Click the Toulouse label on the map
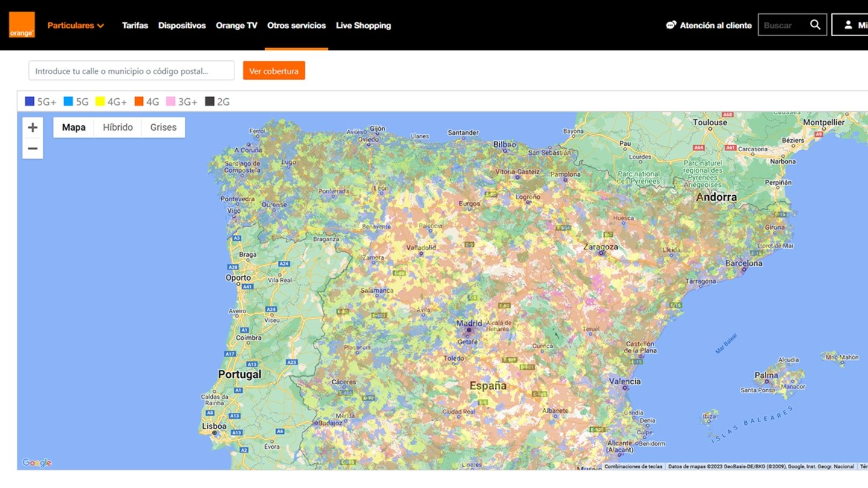Viewport: 868px width, 488px height. tap(710, 122)
